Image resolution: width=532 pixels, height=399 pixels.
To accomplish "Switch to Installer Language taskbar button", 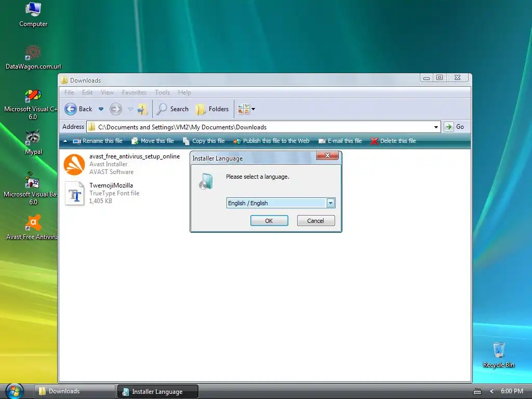I will point(158,392).
